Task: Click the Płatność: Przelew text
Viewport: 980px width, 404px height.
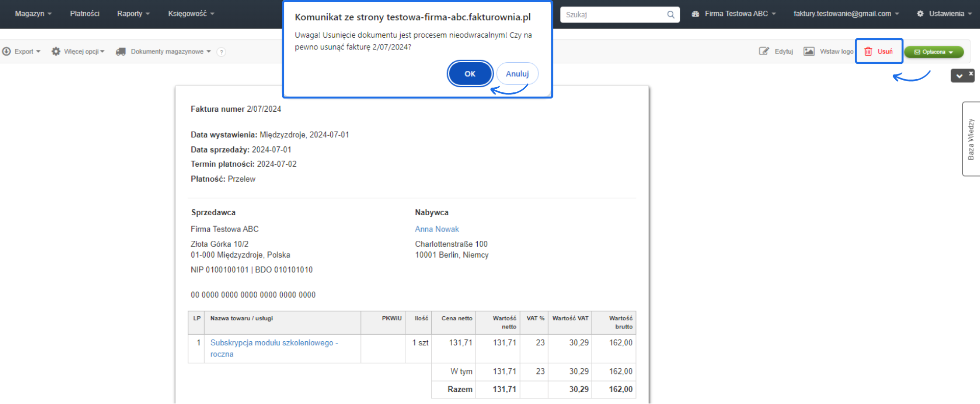Action: [x=223, y=179]
